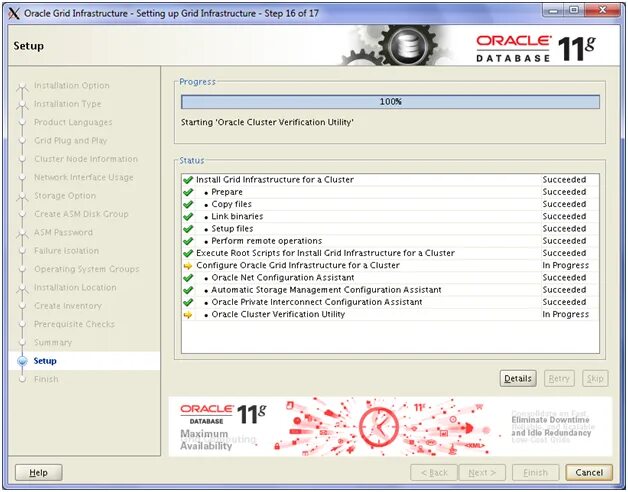
Task: Click Succeeded status of Copy files row
Action: (564, 204)
